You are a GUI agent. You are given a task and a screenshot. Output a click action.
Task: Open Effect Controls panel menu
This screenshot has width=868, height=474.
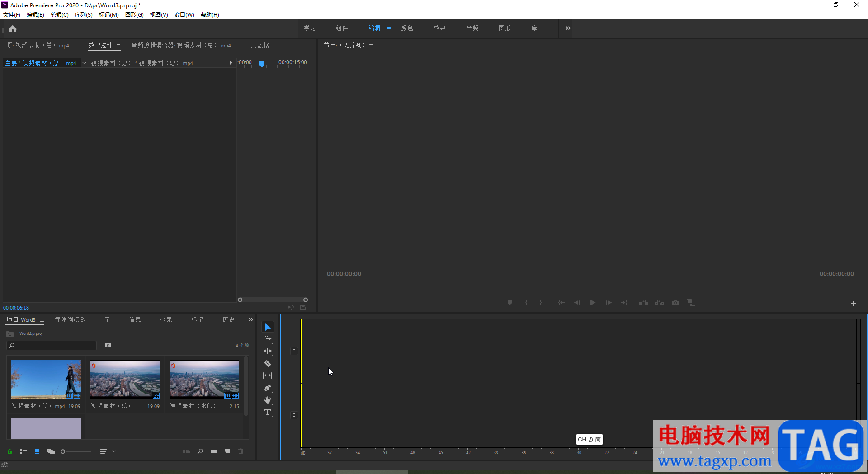click(118, 46)
